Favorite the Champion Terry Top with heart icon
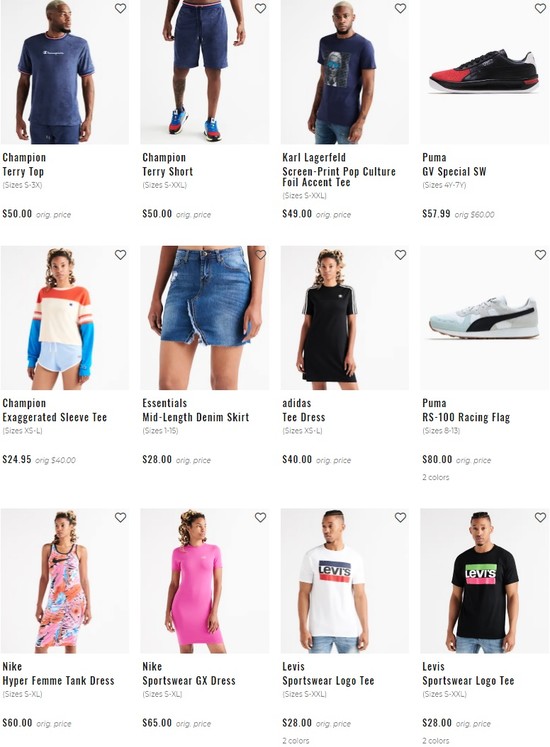Viewport: 550px width, 747px height. 121,9
